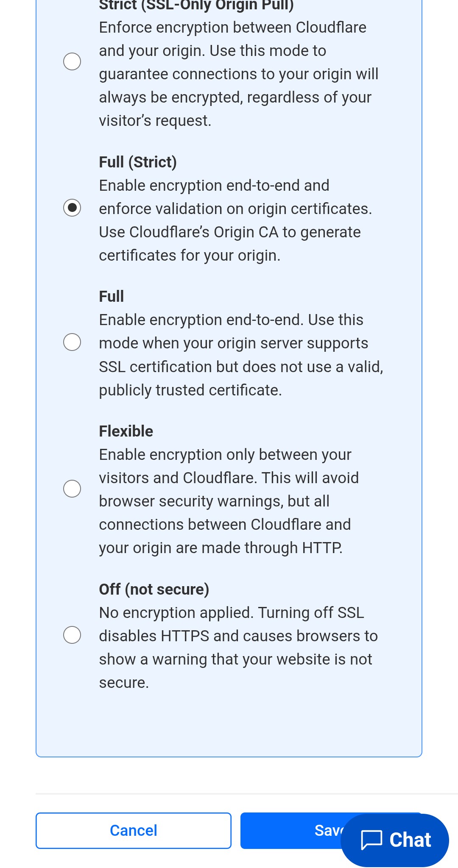Select the Strict (SSL-Only Origin Pull) radio button
Screen dimensions: 458x868
click(x=72, y=61)
